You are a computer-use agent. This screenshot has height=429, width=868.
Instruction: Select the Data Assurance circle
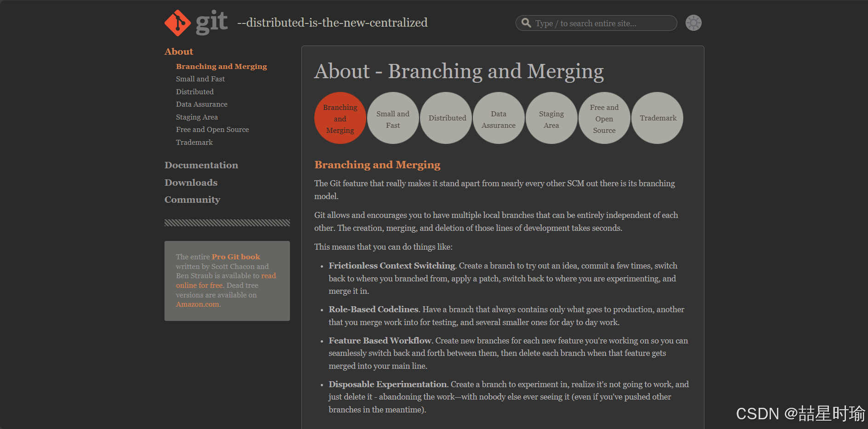click(x=499, y=118)
